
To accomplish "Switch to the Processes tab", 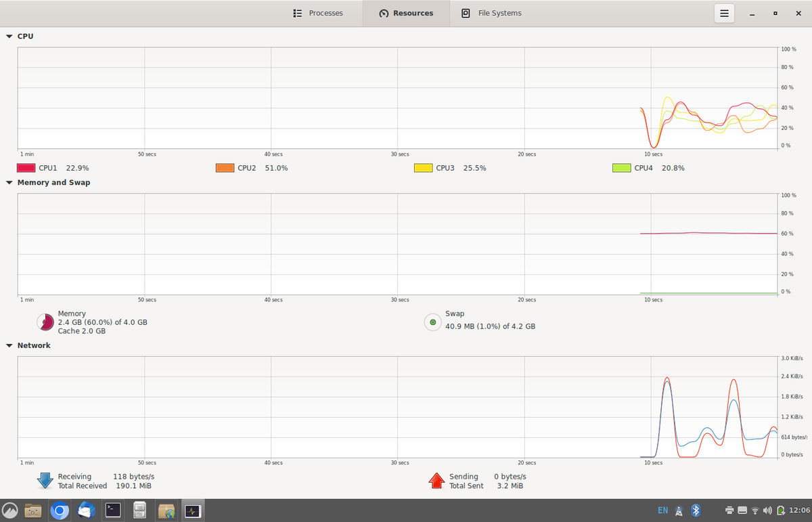I will pos(319,13).
